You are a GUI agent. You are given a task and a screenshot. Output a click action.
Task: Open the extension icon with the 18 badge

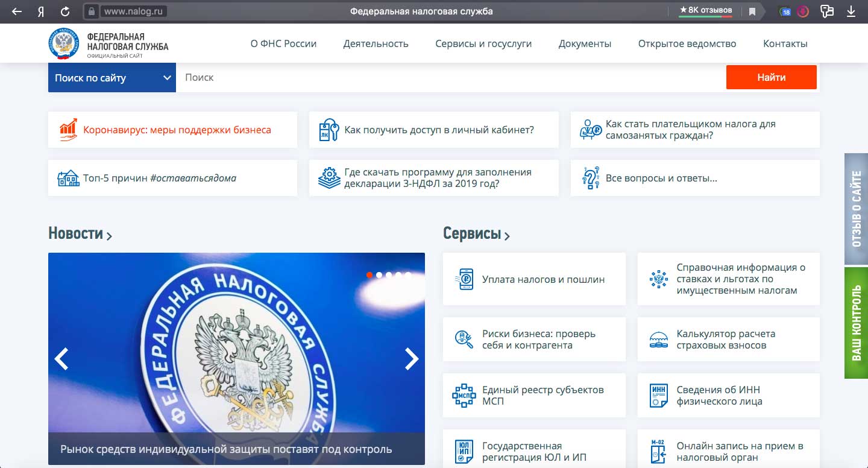785,11
